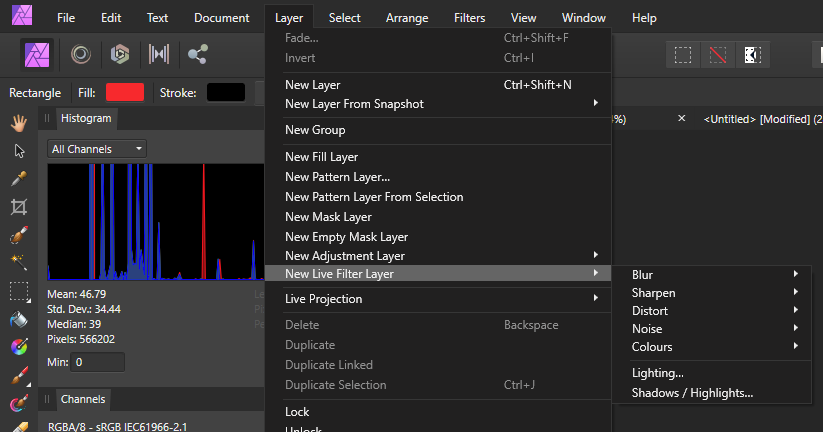This screenshot has height=432, width=823.
Task: Switch to the Channels panel tab
Action: coord(83,399)
